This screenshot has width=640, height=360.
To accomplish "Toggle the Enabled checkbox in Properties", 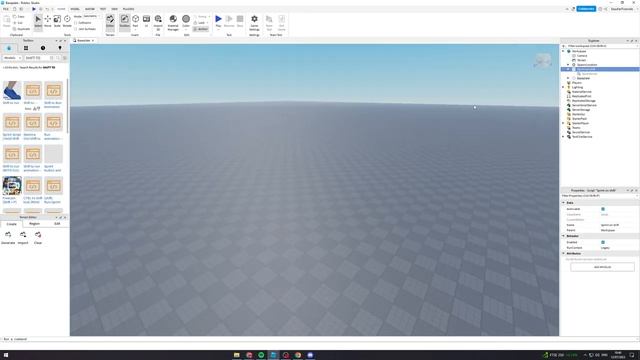I will [603, 242].
